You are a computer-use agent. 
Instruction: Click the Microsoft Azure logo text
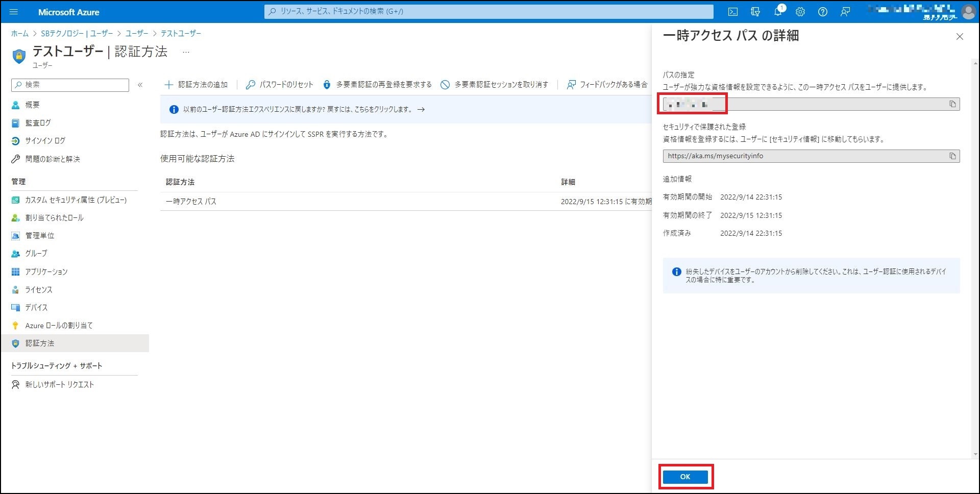point(69,12)
